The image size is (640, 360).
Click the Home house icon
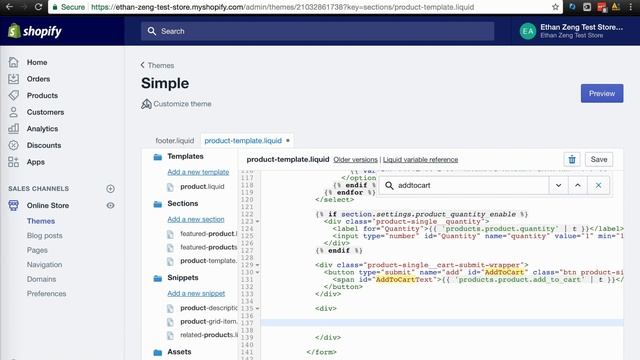pyautogui.click(x=13, y=62)
